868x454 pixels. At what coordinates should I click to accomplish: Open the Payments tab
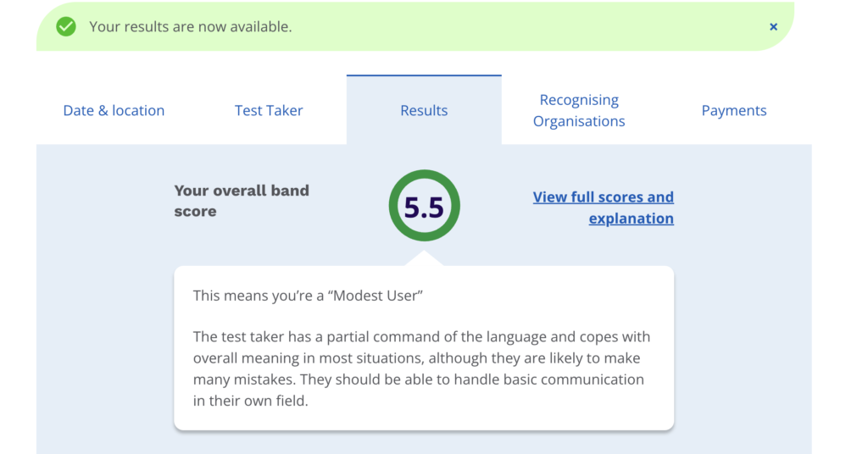tap(734, 111)
